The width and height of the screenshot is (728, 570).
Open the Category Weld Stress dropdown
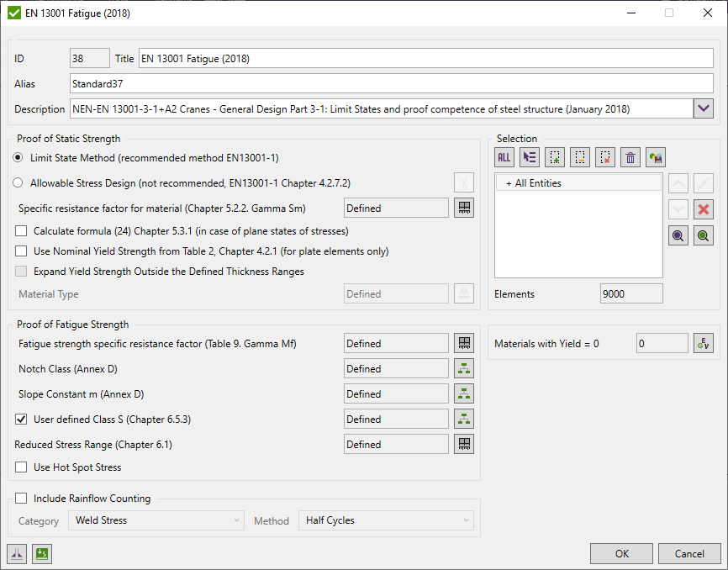[x=156, y=520]
